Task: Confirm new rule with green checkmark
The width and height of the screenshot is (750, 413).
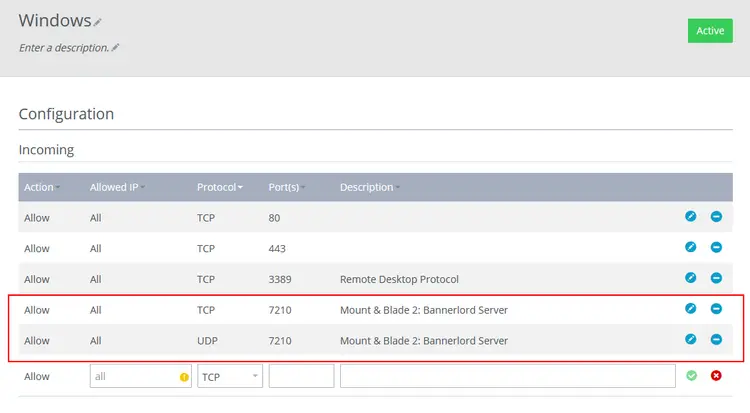Action: coord(691,376)
